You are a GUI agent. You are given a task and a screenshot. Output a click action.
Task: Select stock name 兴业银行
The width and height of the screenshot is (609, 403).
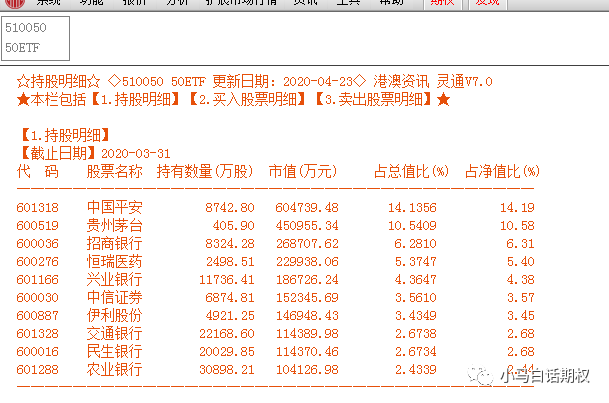[115, 279]
